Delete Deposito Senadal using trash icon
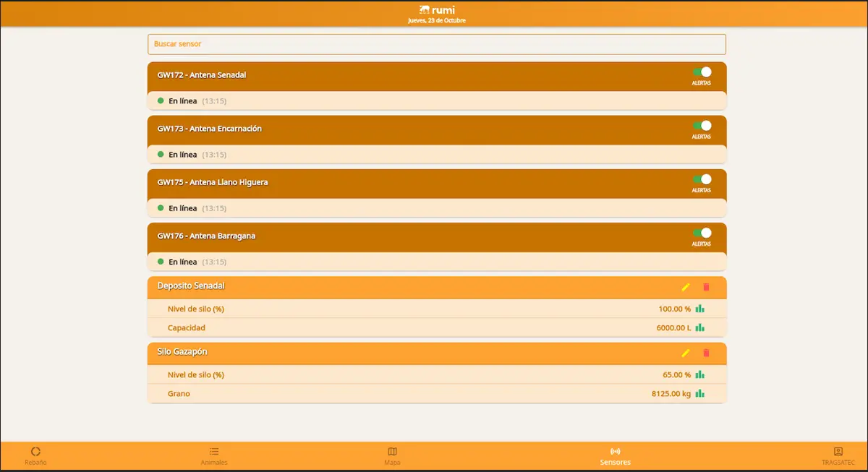The image size is (868, 472). 707,287
